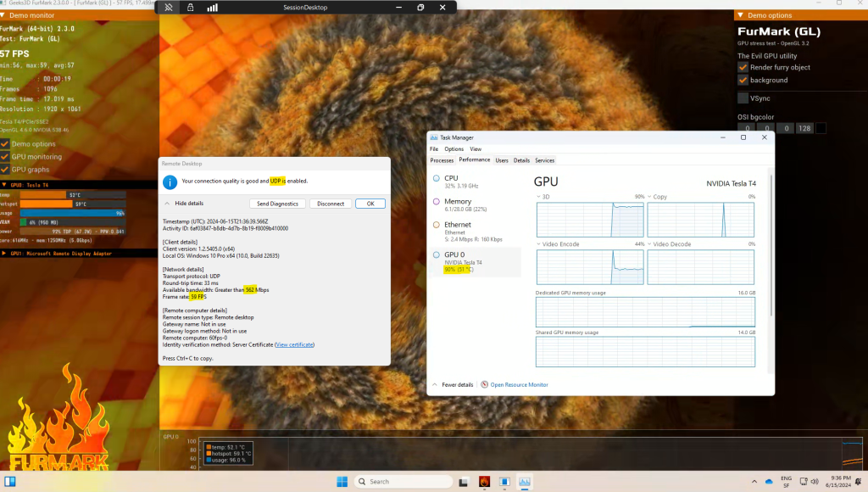
Task: Click the taskbar Search box
Action: [x=403, y=482]
